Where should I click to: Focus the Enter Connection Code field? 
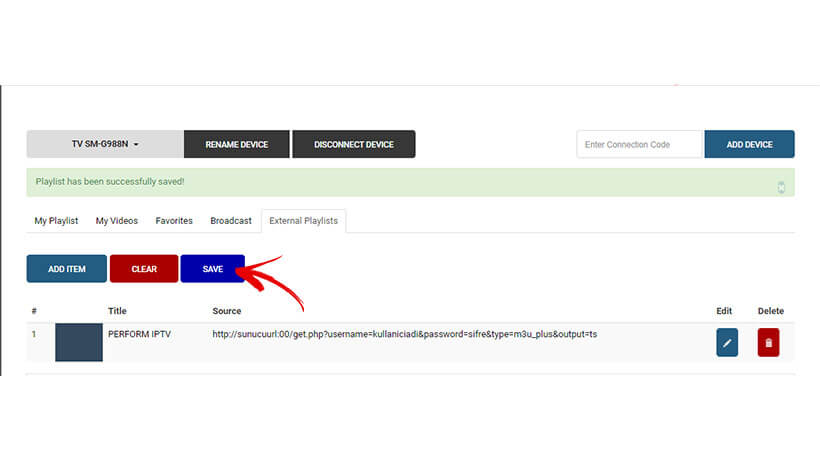(x=639, y=144)
